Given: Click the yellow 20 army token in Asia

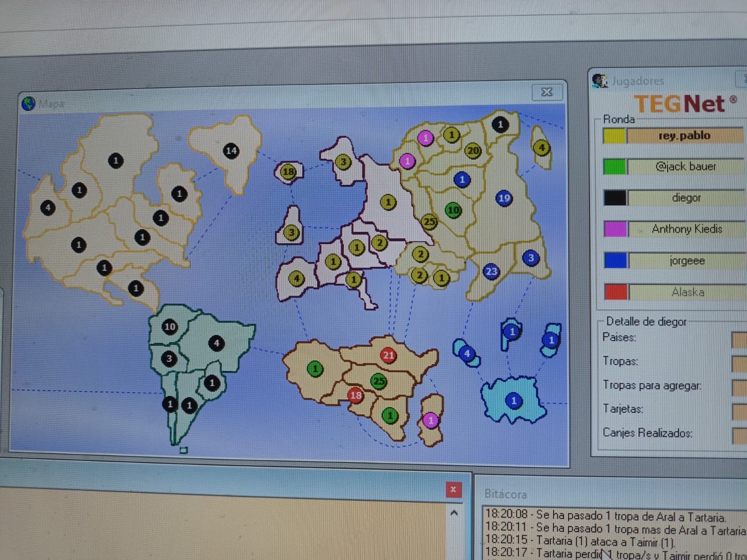Looking at the screenshot, I should pyautogui.click(x=473, y=151).
